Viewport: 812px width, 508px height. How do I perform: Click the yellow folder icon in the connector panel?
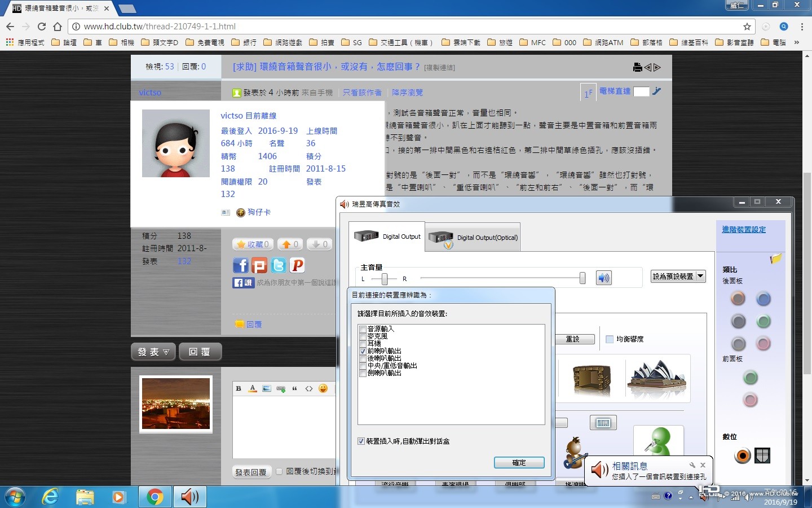click(776, 259)
